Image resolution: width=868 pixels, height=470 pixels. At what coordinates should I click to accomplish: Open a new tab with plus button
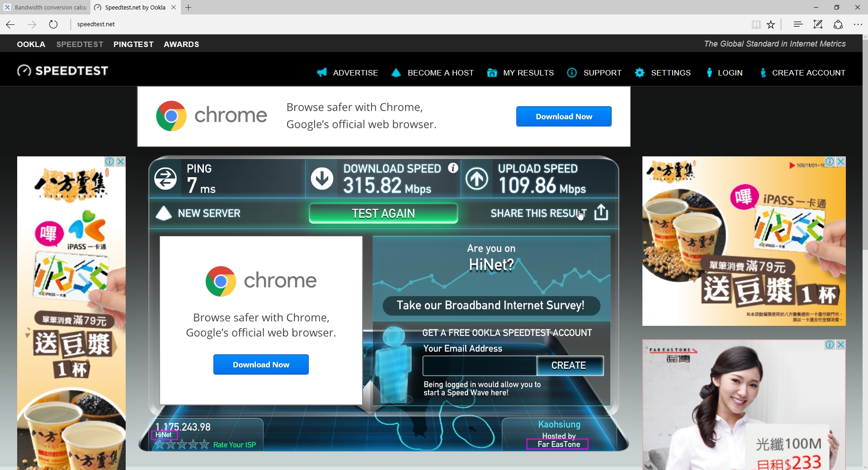tap(189, 7)
